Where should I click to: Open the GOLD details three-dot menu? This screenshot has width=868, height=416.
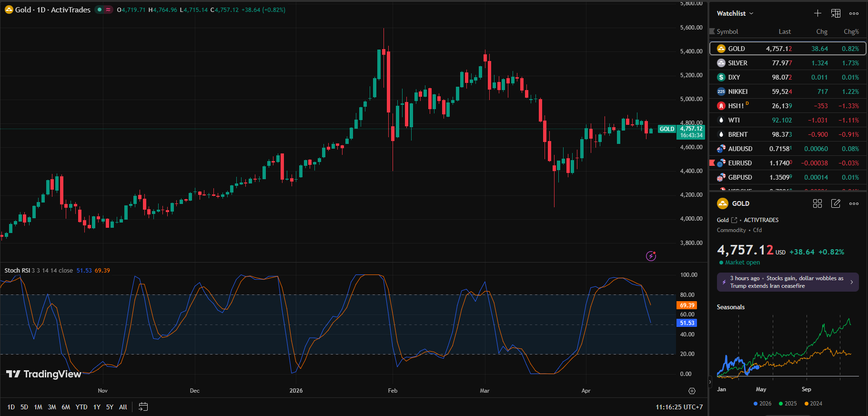click(854, 203)
